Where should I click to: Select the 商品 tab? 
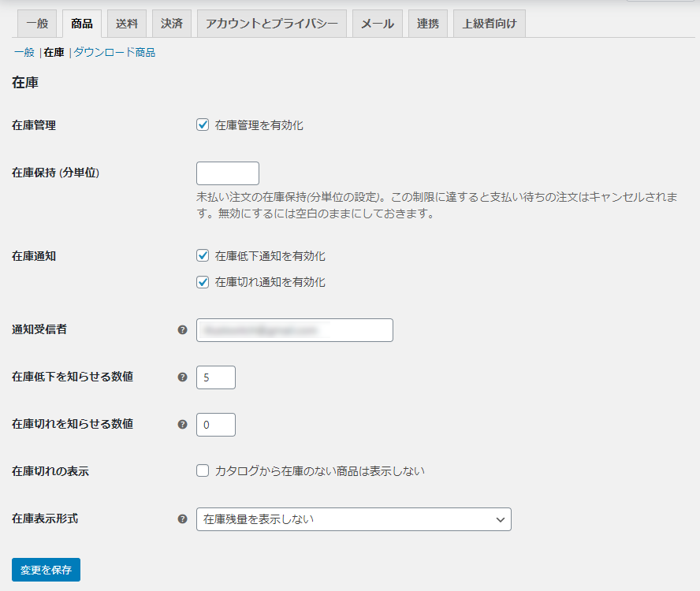tap(82, 24)
